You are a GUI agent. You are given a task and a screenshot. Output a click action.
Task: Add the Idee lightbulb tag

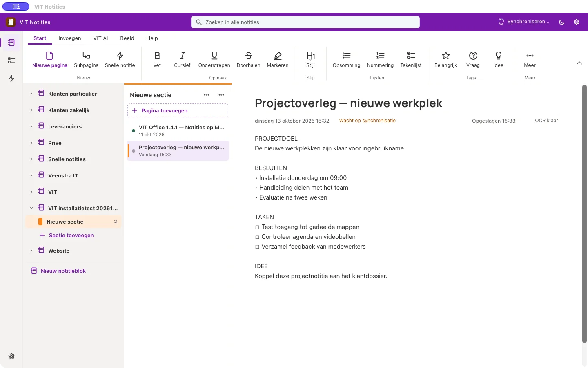(x=498, y=60)
